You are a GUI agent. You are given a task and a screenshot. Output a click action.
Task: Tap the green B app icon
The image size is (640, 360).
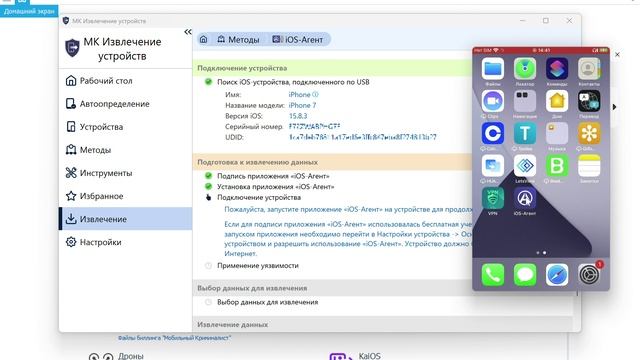pos(557,166)
